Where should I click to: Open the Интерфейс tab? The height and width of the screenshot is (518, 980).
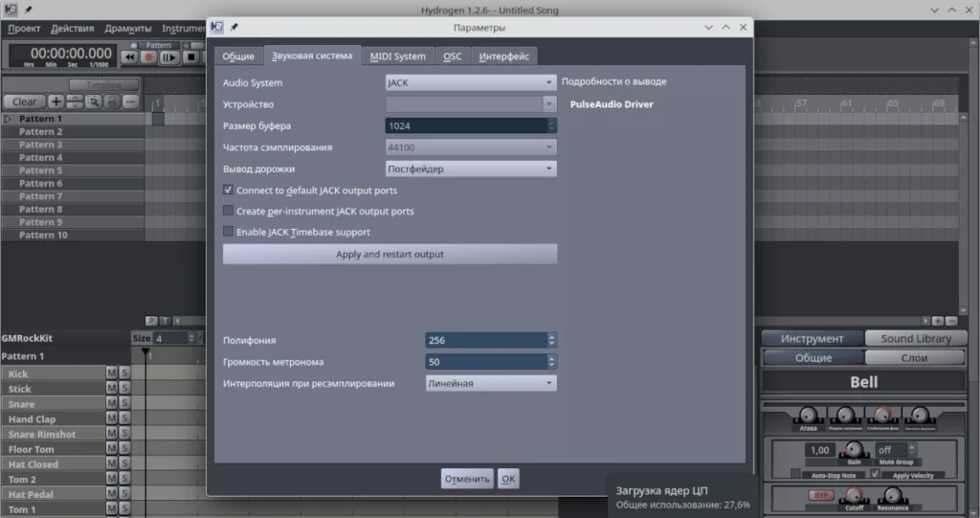point(503,56)
